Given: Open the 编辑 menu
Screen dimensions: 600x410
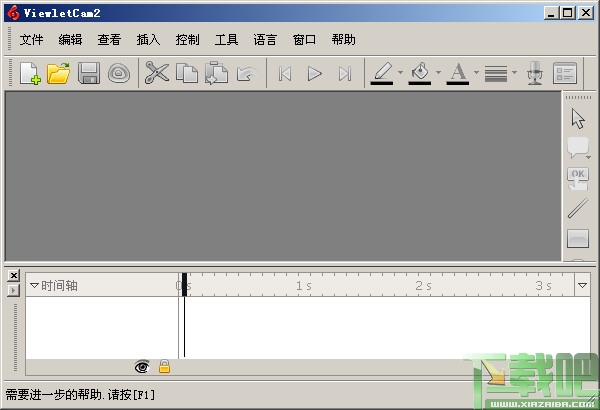Looking at the screenshot, I should tap(70, 39).
